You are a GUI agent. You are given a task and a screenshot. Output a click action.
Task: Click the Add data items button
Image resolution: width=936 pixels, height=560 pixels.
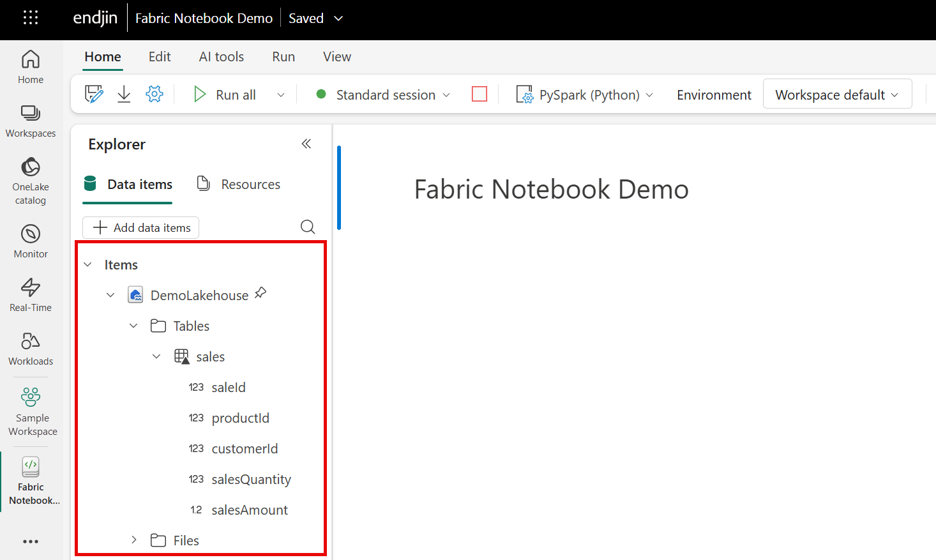tap(141, 228)
